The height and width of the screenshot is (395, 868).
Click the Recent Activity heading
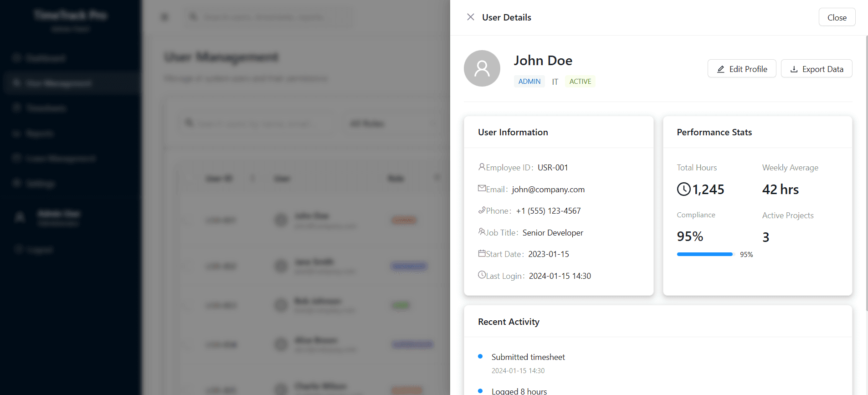pyautogui.click(x=508, y=322)
